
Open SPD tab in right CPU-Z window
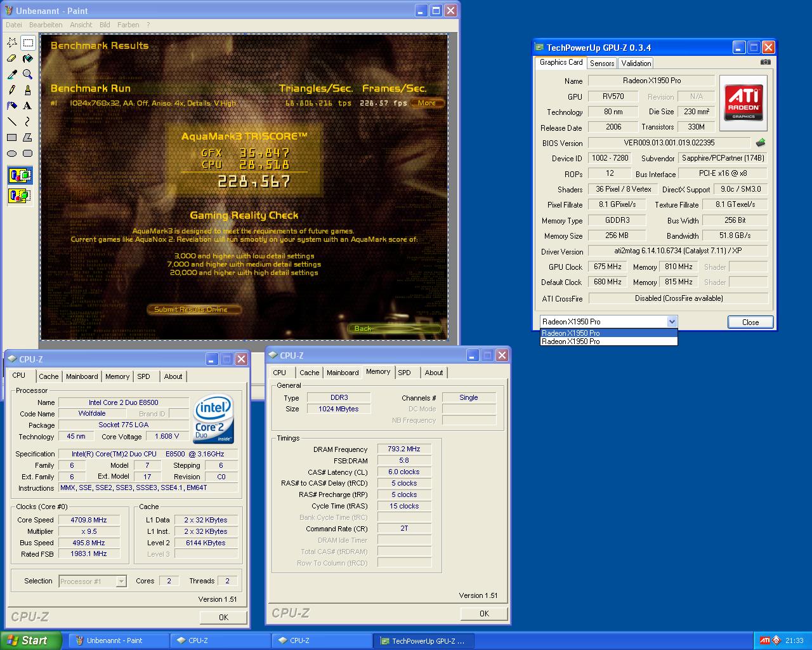pyautogui.click(x=405, y=373)
